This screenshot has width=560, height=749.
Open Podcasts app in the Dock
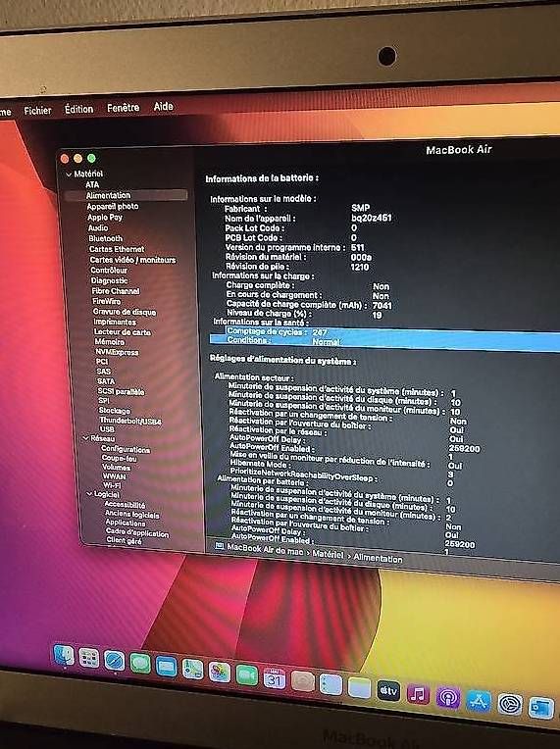tap(448, 697)
